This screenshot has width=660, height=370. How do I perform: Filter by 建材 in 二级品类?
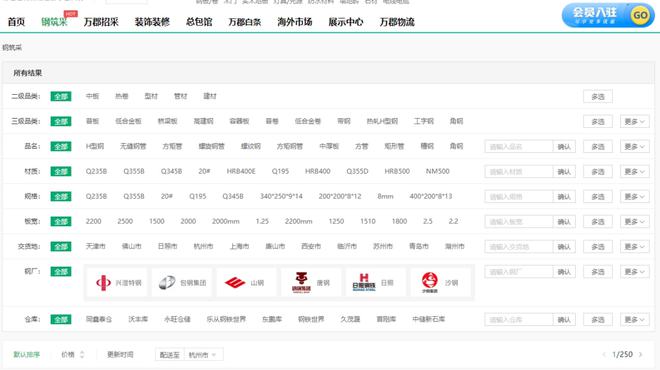[x=210, y=96]
